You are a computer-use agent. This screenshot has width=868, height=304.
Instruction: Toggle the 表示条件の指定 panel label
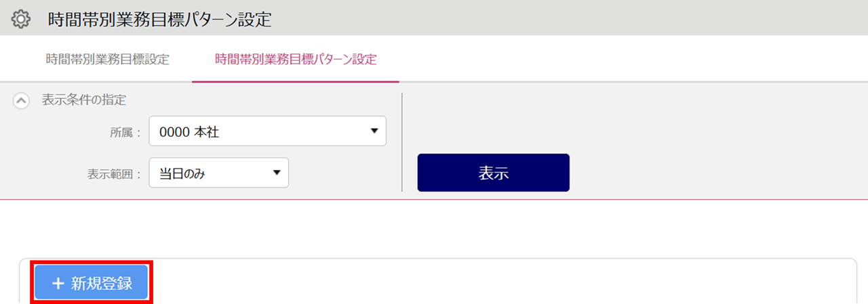coord(84,100)
